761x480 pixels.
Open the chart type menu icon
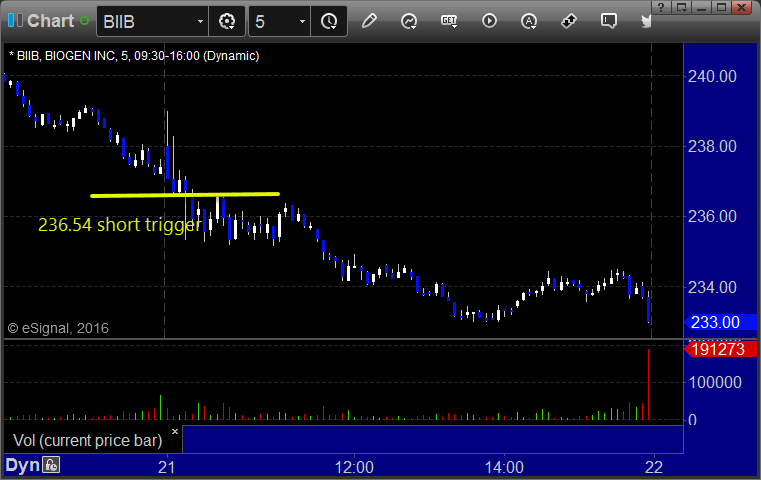409,21
